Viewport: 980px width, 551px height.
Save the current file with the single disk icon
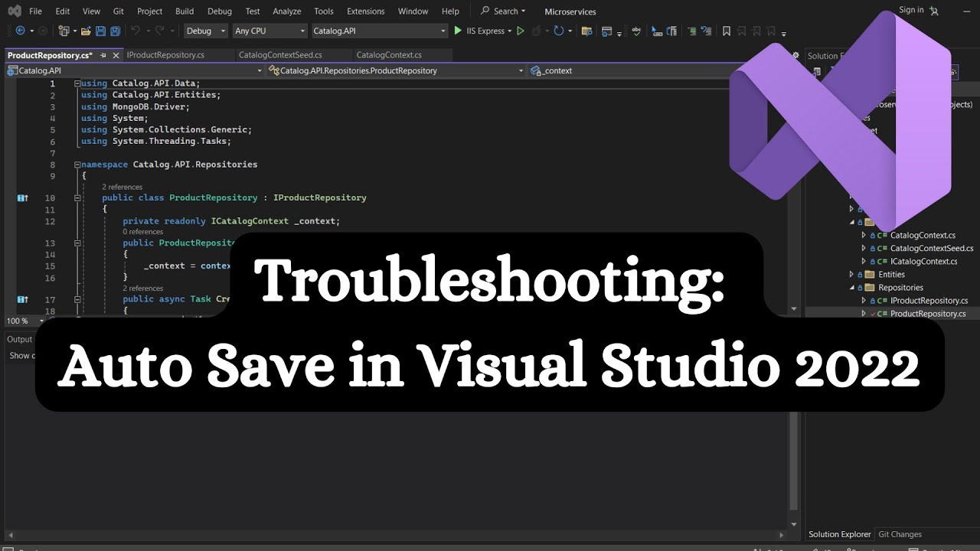(x=100, y=31)
